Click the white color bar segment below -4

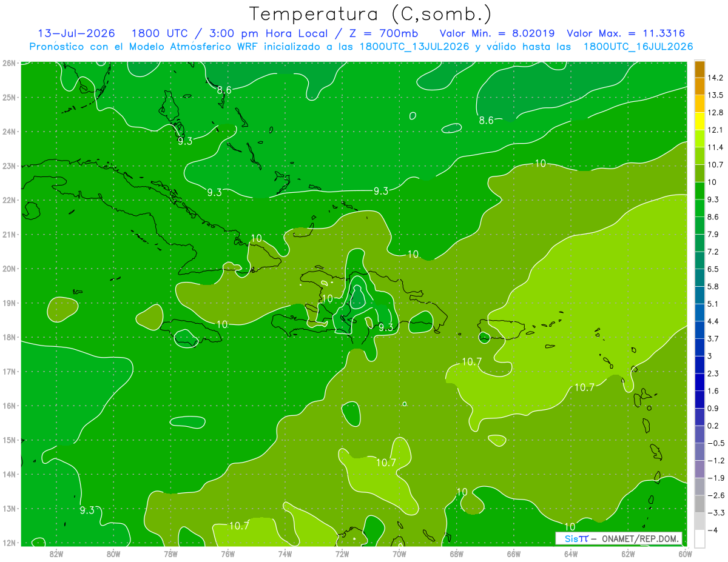click(700, 538)
